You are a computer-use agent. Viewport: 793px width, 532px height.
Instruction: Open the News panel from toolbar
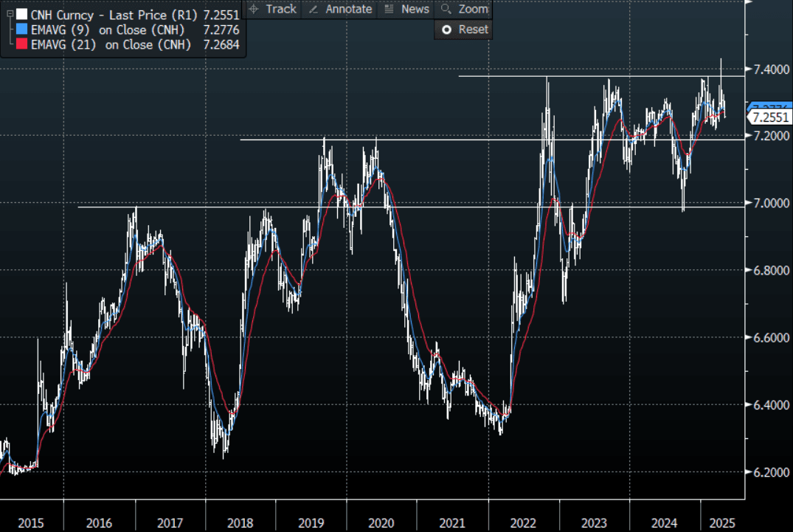click(x=407, y=9)
